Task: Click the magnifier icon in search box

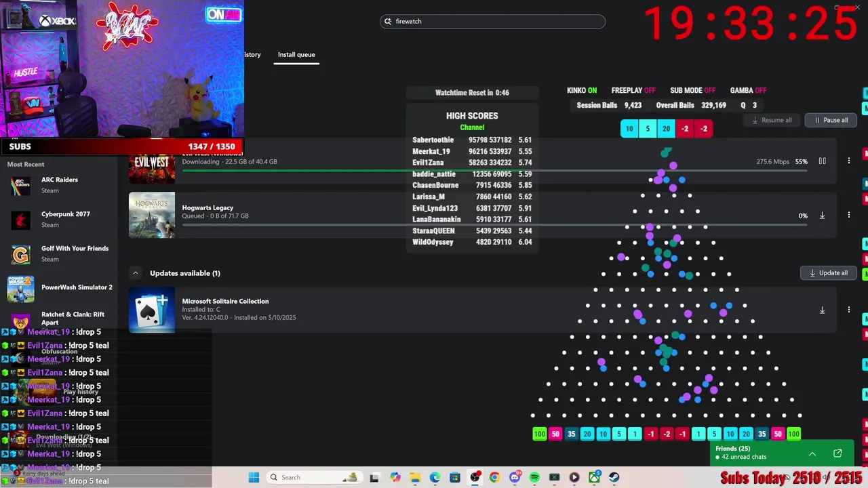Action: point(389,22)
